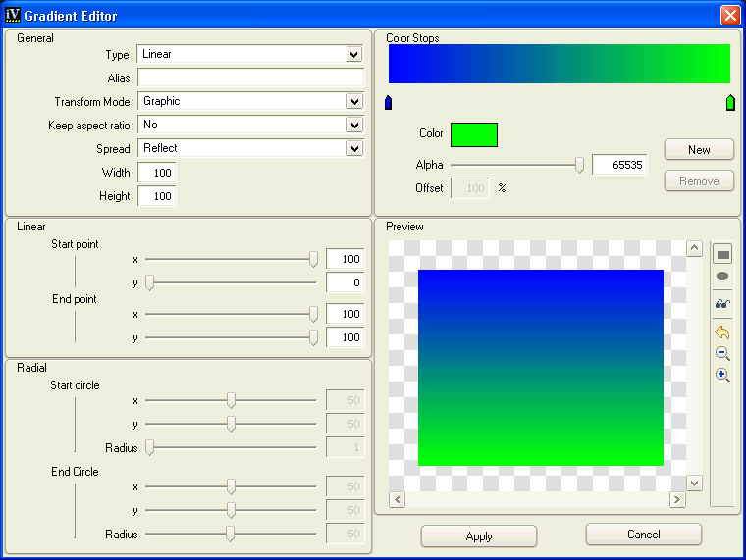Click the Width input field
Viewport: 746px width, 560px height.
[156, 173]
